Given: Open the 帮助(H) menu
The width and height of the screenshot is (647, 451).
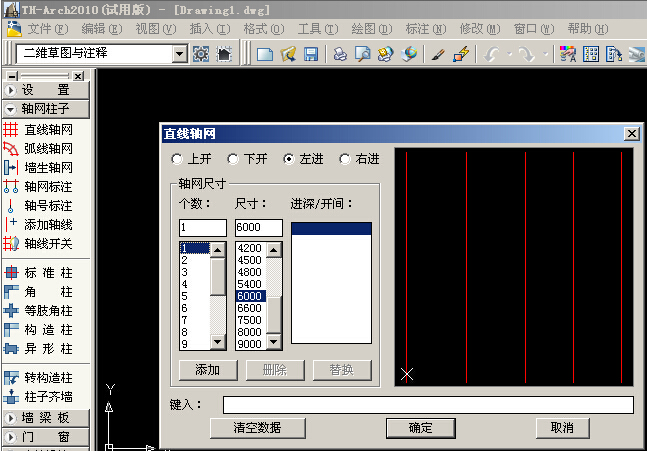Looking at the screenshot, I should click(x=588, y=29).
